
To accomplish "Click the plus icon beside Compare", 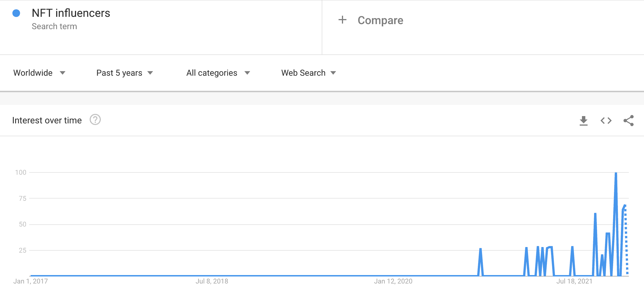I will [342, 20].
